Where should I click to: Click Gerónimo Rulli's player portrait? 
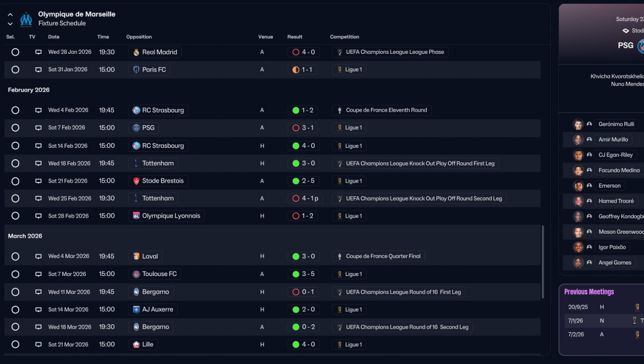(578, 124)
